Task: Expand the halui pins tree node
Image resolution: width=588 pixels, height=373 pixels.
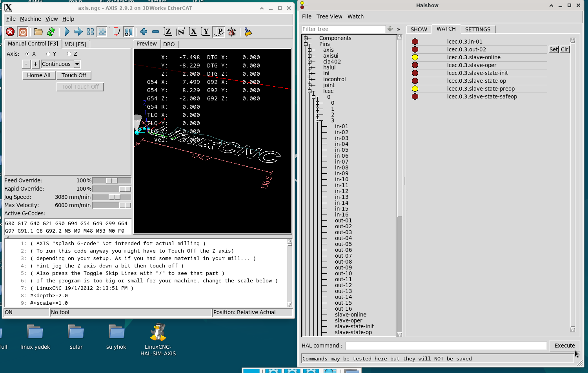Action: (309, 67)
